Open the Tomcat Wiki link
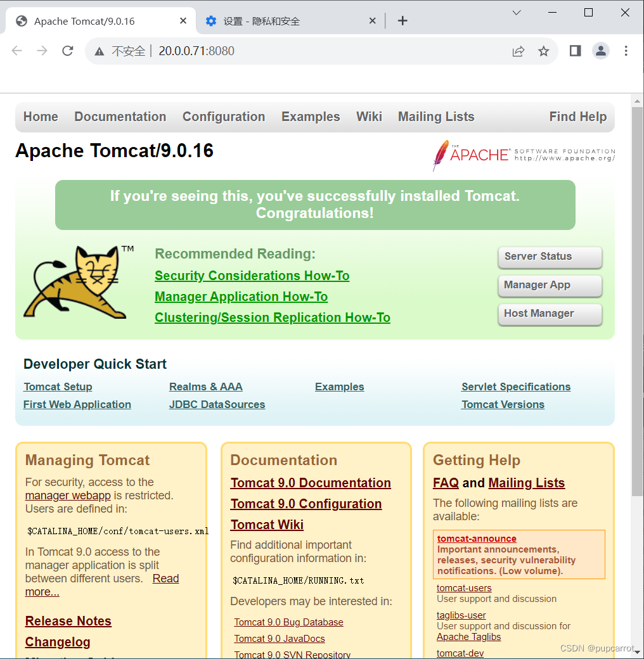This screenshot has width=644, height=659. coord(267,525)
